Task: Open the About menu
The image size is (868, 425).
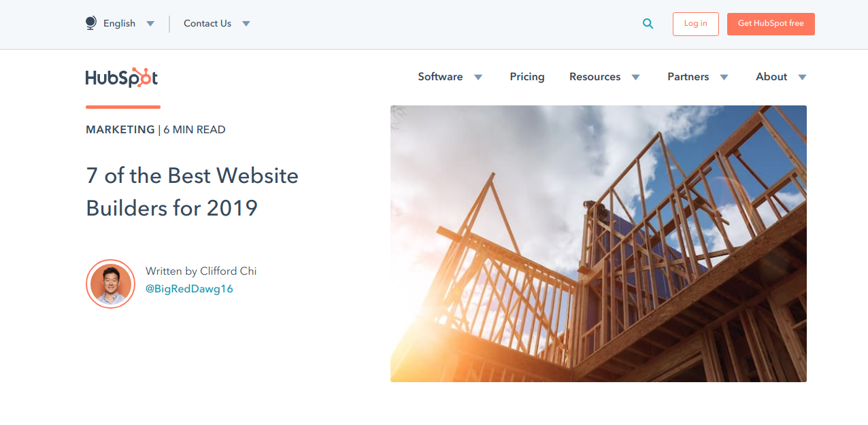Action: click(x=771, y=77)
